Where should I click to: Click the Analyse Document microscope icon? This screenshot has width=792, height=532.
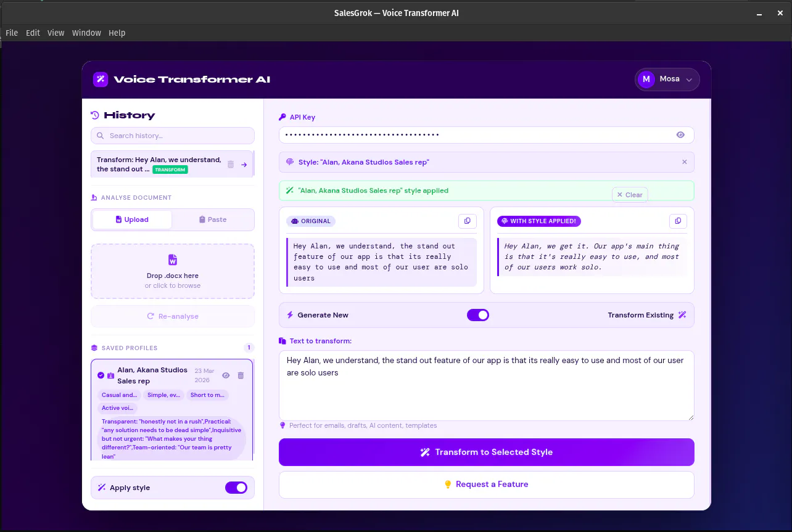pos(94,198)
